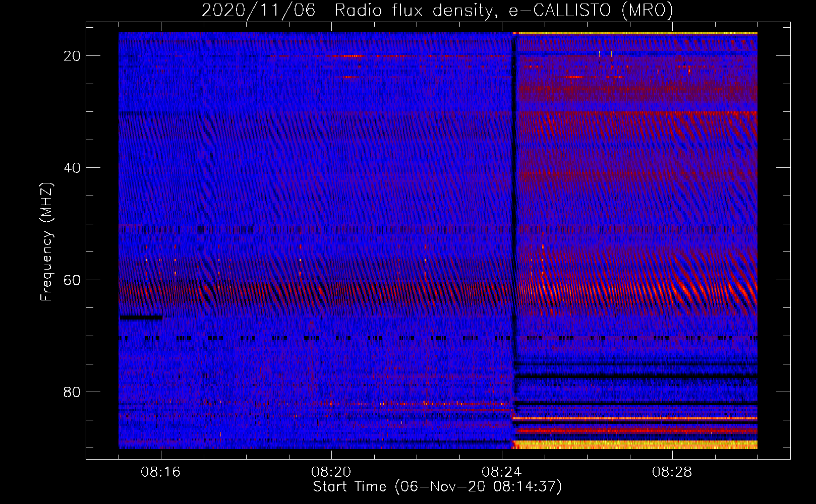Click the 20 MHz frequency tick label

(x=72, y=56)
